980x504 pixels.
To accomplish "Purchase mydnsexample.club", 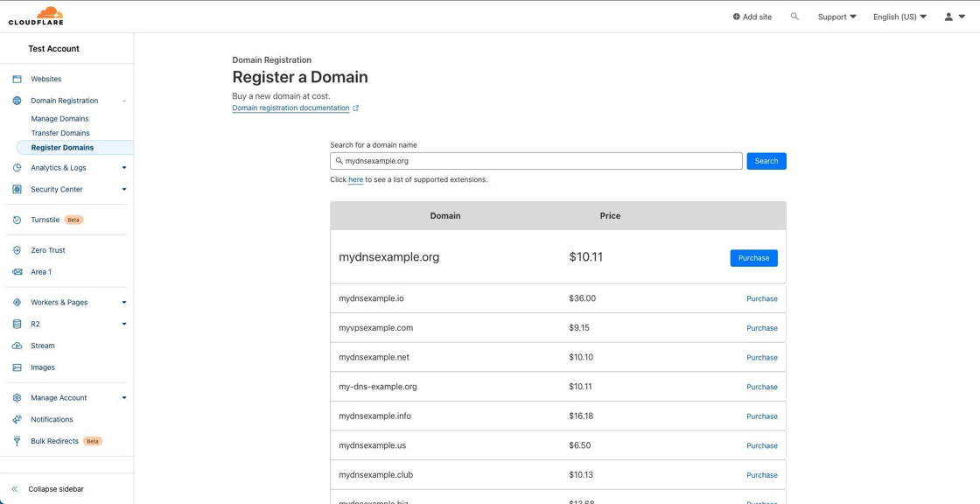I will tap(762, 475).
